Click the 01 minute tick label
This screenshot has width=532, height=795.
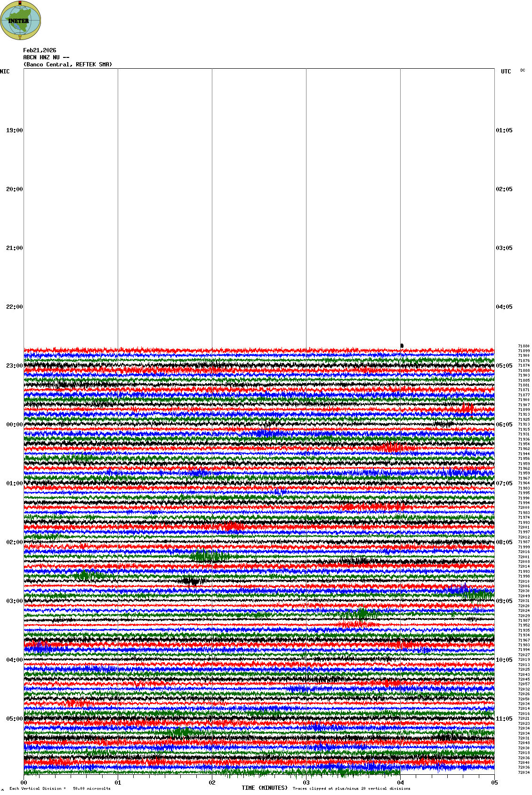coord(118,783)
